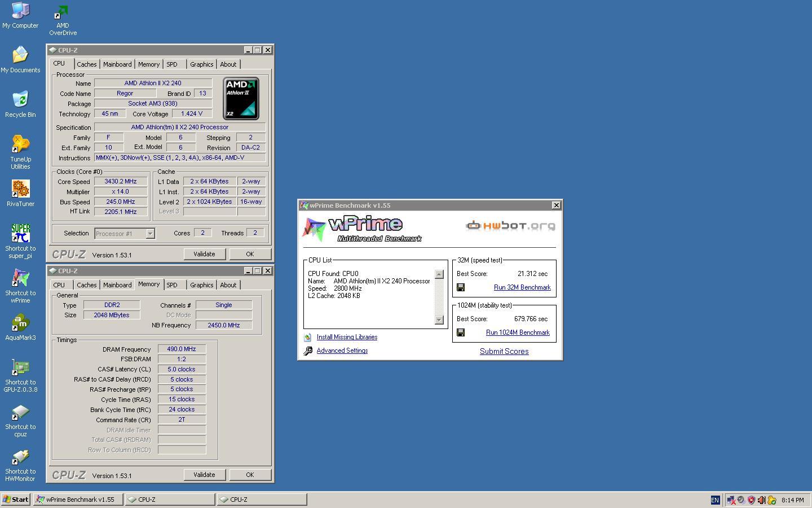Screen dimensions: 812x508
Task: Select the Shortcut to HWMonitor icon
Action: pyautogui.click(x=20, y=456)
